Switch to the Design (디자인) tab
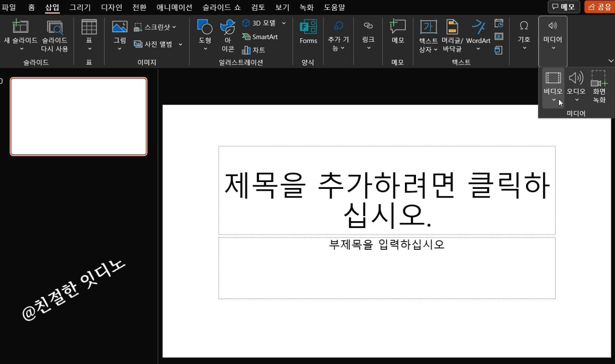 click(x=111, y=7)
